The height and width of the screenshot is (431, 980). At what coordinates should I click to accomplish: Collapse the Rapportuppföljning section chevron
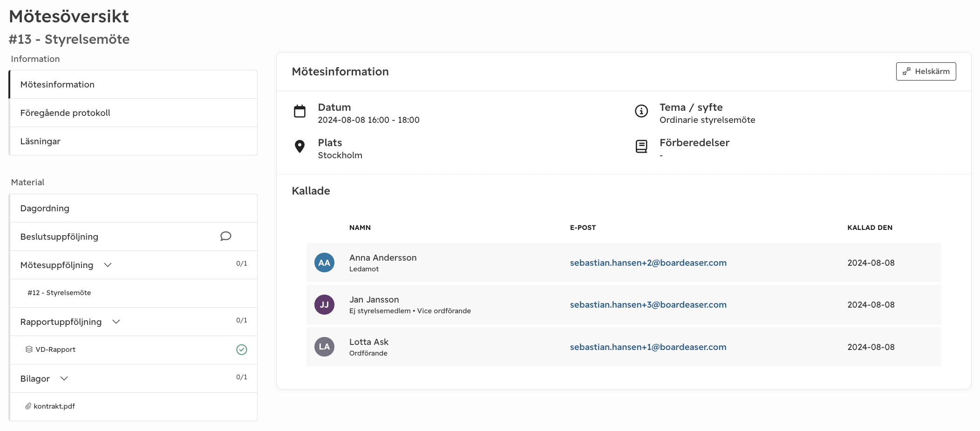tap(116, 322)
